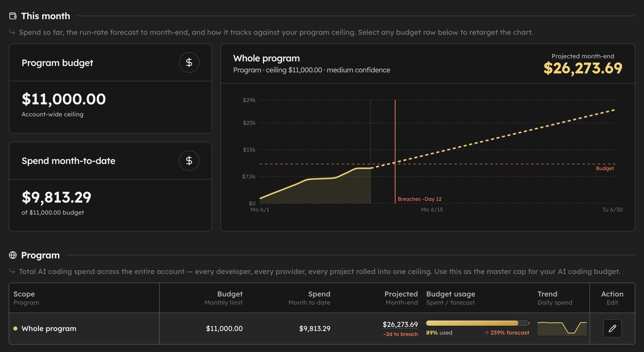
Task: Click the Whole program chart title
Action: point(266,59)
